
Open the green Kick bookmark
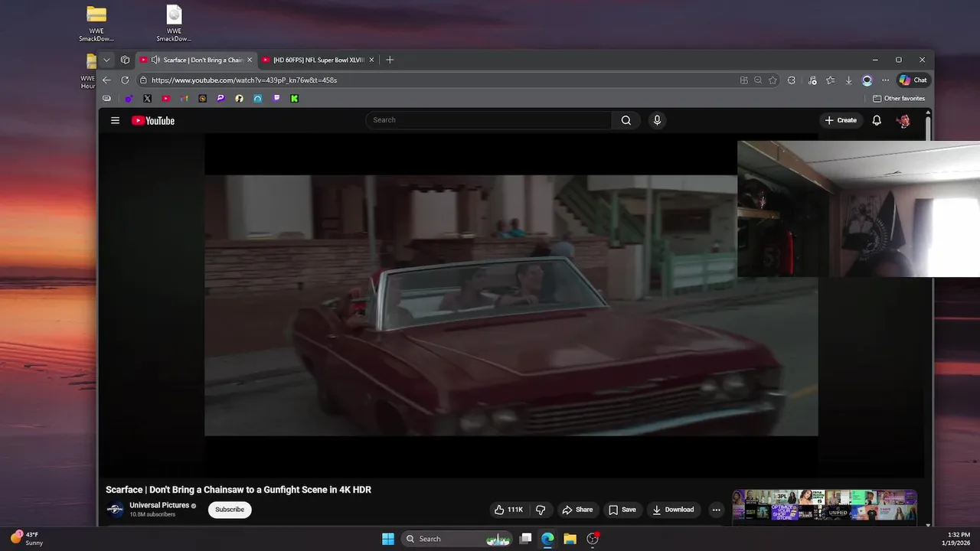pyautogui.click(x=294, y=98)
